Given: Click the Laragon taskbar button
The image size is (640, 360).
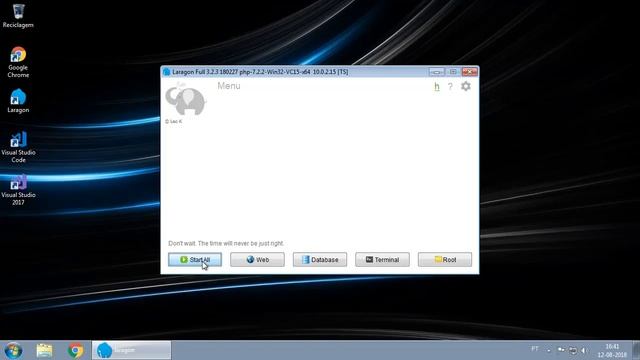Looking at the screenshot, I should (131, 350).
